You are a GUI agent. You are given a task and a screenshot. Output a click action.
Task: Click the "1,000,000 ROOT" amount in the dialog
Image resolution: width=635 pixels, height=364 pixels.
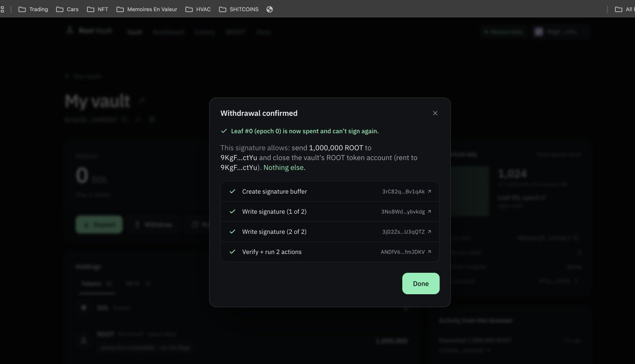(x=336, y=148)
